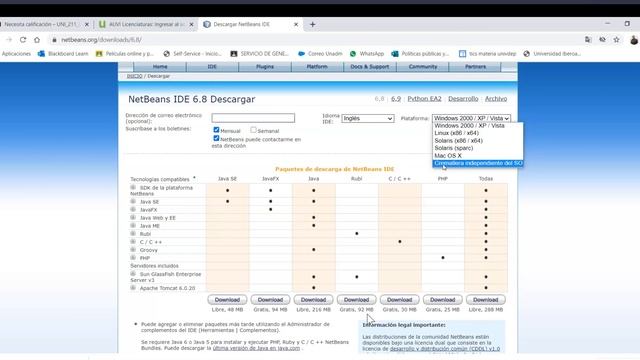The width and height of the screenshot is (640, 360).
Task: Expand info icon for PHP row
Action: point(133,258)
